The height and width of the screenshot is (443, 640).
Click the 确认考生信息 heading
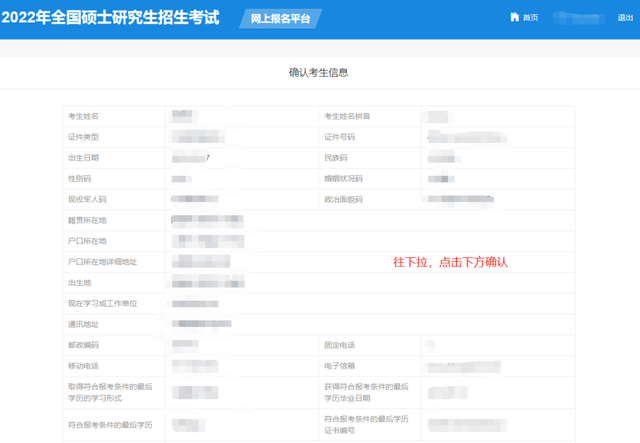pos(318,73)
